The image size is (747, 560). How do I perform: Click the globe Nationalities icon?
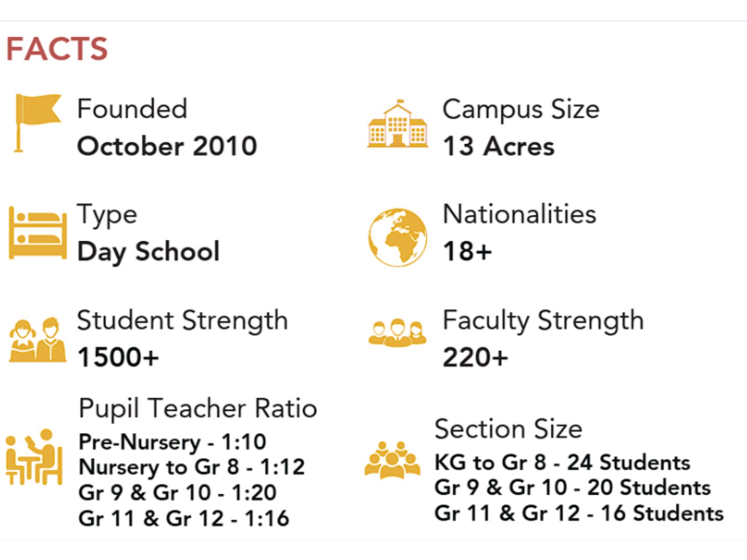[397, 237]
